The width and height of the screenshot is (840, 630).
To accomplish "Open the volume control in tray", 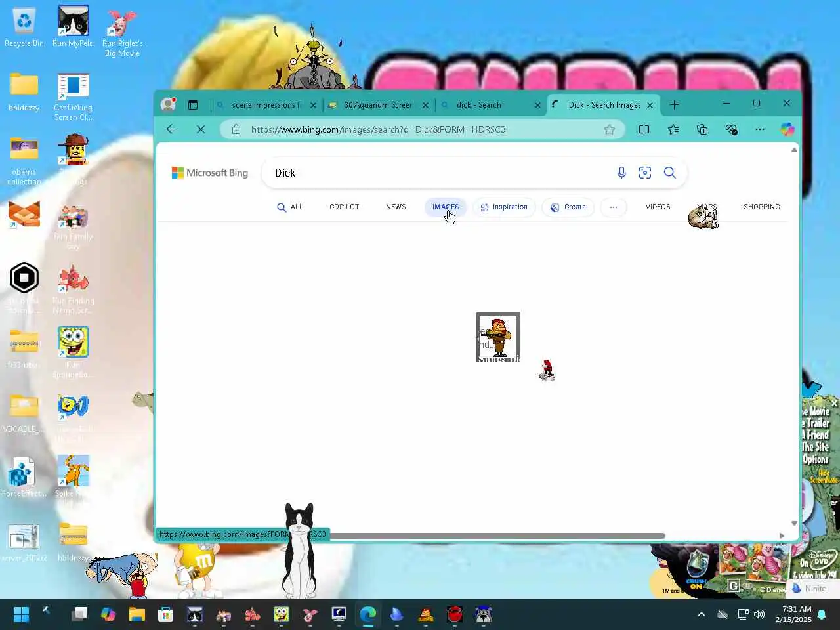I will click(x=759, y=614).
